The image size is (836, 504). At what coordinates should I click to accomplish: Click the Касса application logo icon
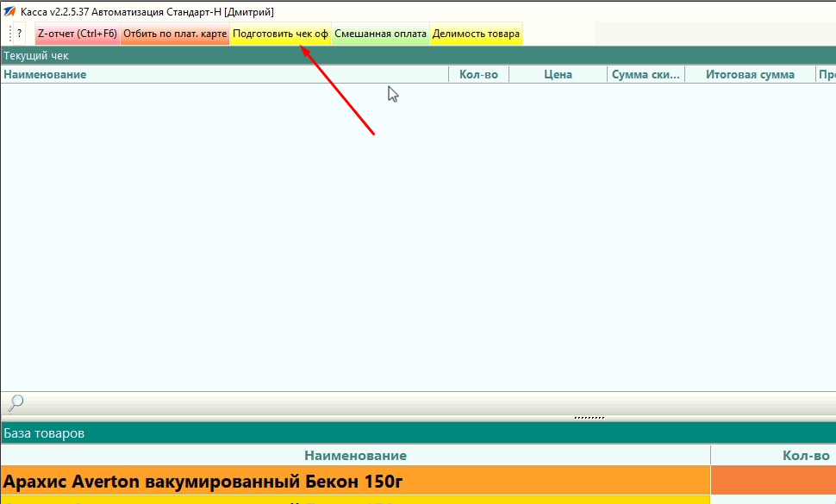click(x=9, y=11)
